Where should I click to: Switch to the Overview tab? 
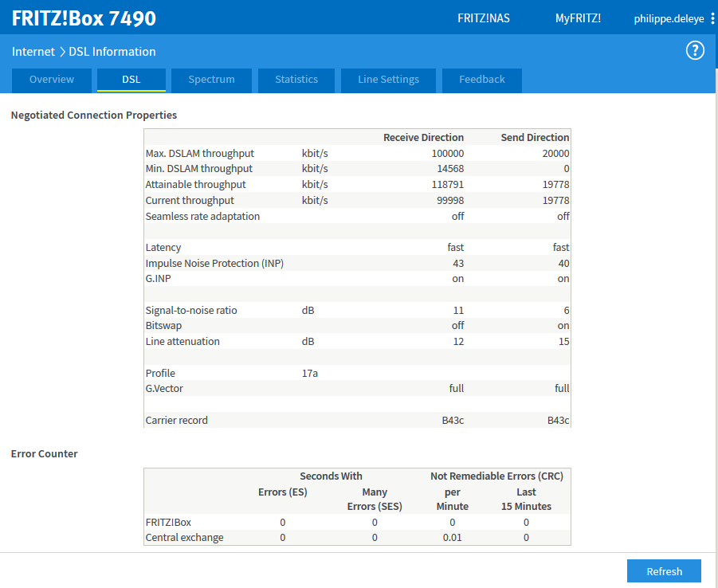tap(52, 80)
